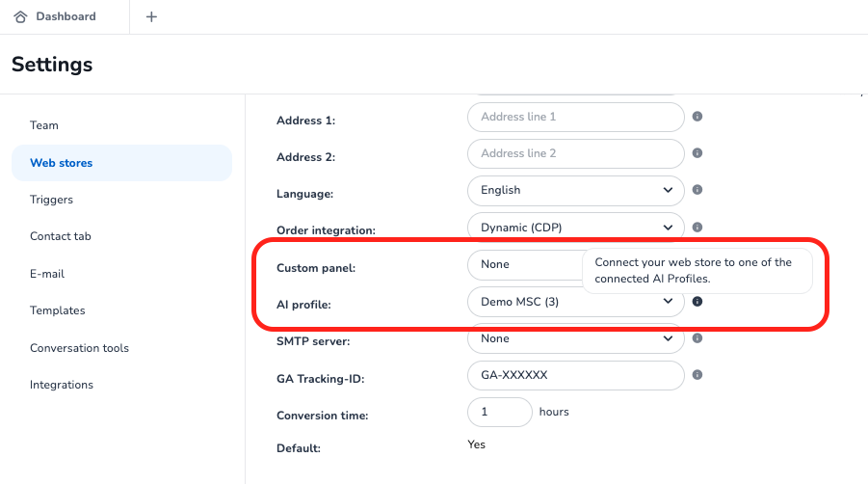Select Triggers in the settings sidebar
The width and height of the screenshot is (868, 484).
tap(51, 200)
